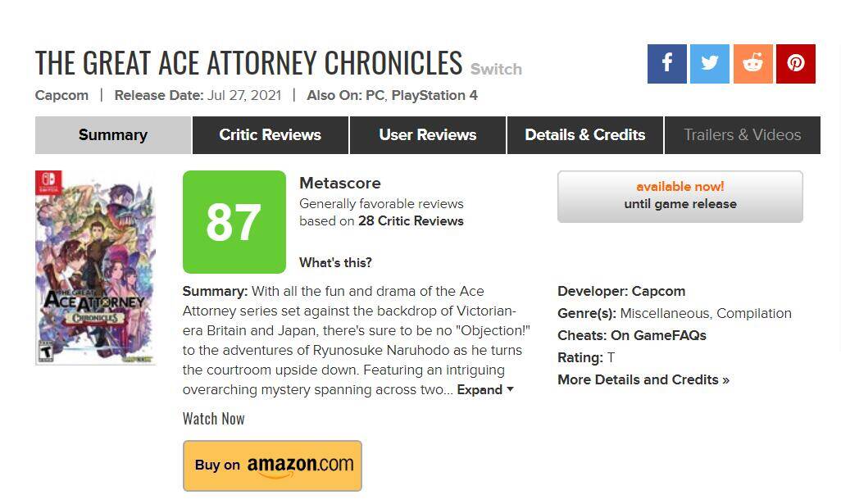Click the 'What's this?' link
The height and width of the screenshot is (504, 841).
336,263
